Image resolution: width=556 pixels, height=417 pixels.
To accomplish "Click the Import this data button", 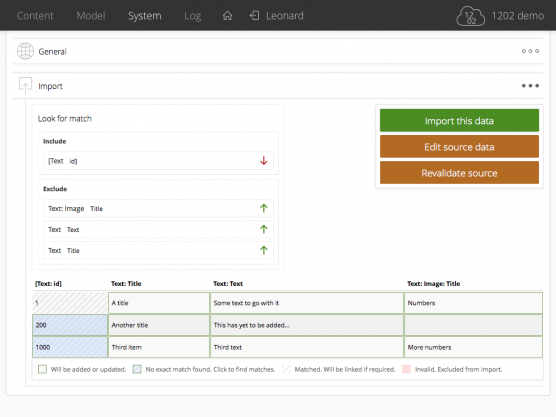I will [459, 121].
